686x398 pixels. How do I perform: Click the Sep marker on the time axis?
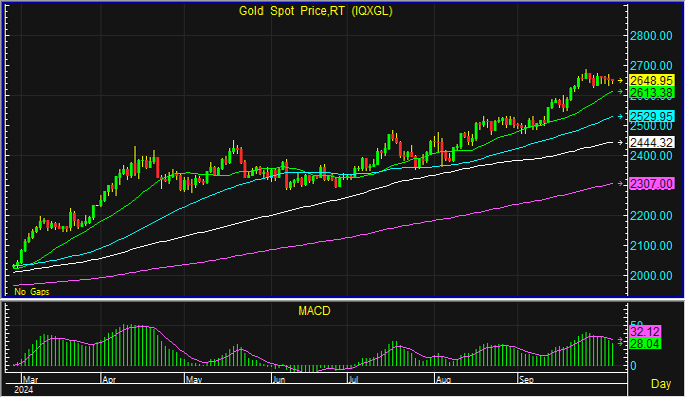point(526,379)
